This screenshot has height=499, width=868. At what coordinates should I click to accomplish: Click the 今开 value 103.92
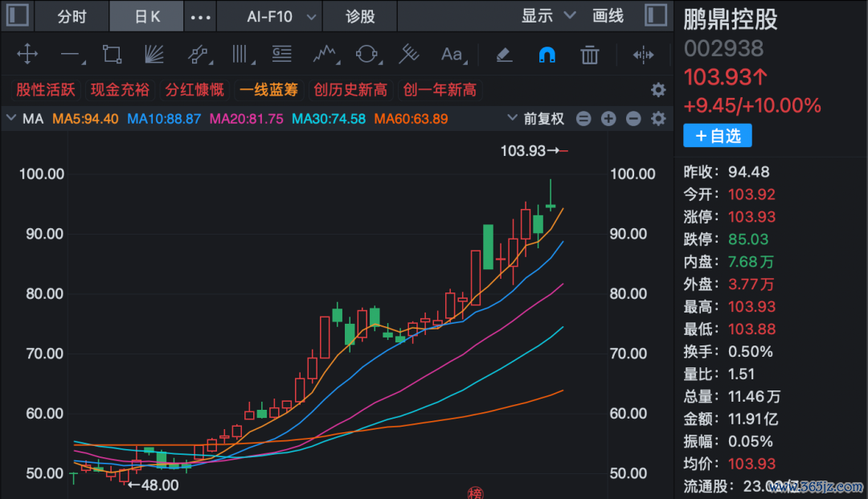(x=751, y=194)
